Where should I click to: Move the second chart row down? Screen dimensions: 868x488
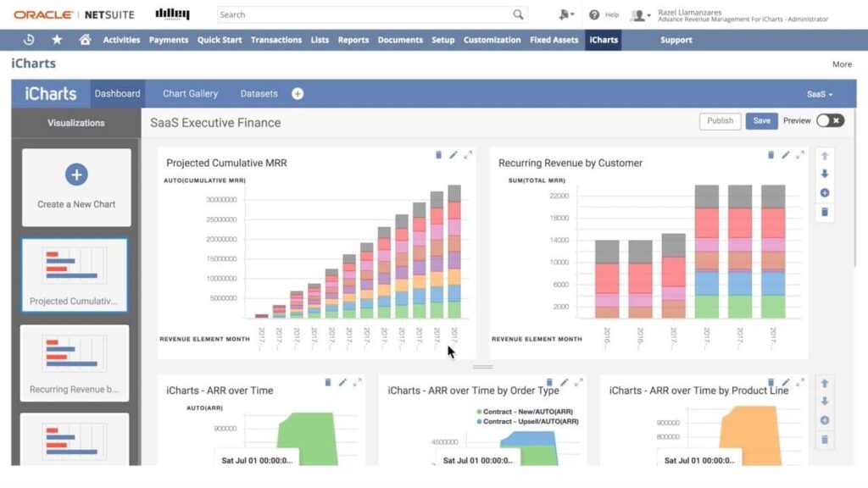point(825,401)
